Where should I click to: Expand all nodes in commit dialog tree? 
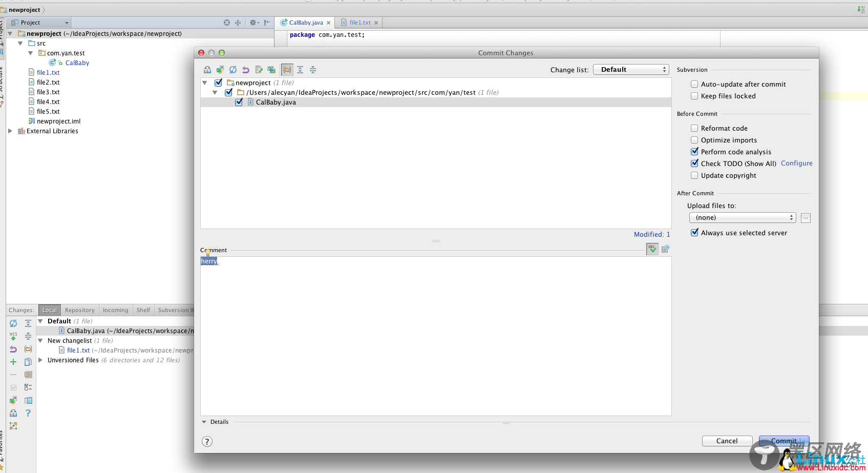pyautogui.click(x=300, y=70)
